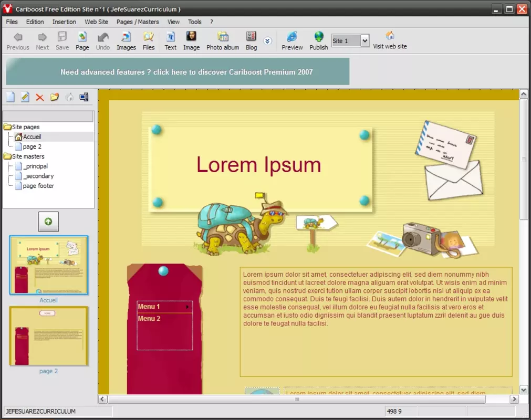
Task: Select the page footer master
Action: coord(38,186)
